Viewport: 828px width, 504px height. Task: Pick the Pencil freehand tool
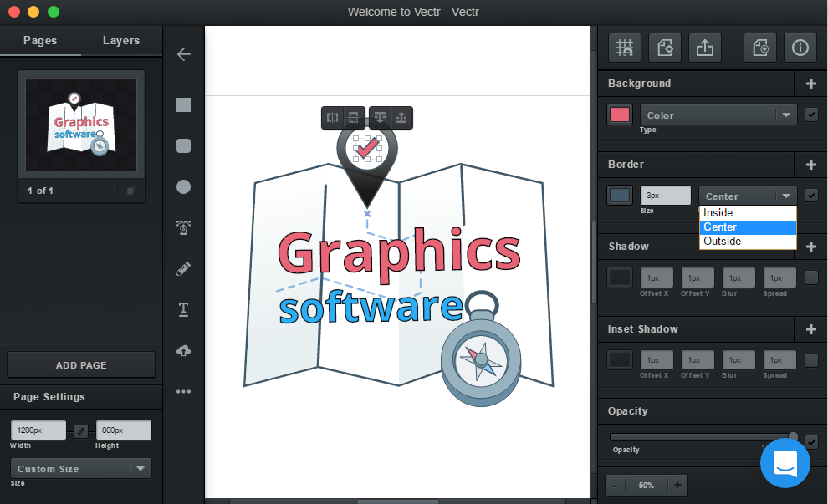pos(183,268)
